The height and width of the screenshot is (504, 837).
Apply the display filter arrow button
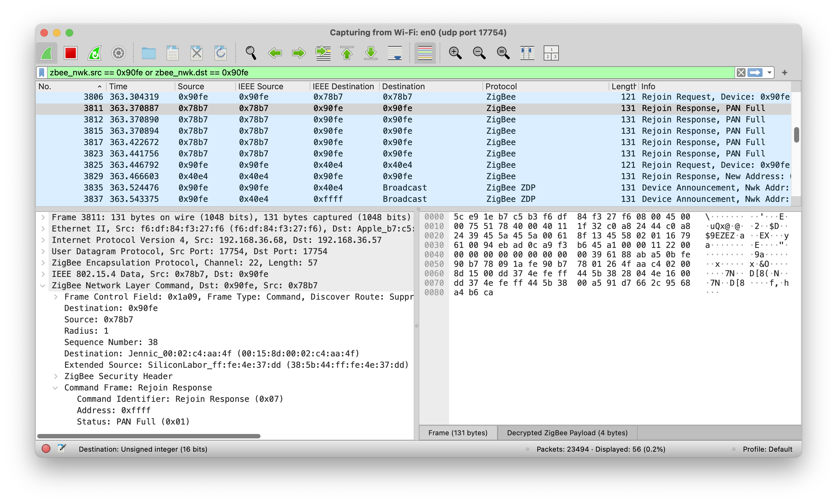pyautogui.click(x=754, y=73)
